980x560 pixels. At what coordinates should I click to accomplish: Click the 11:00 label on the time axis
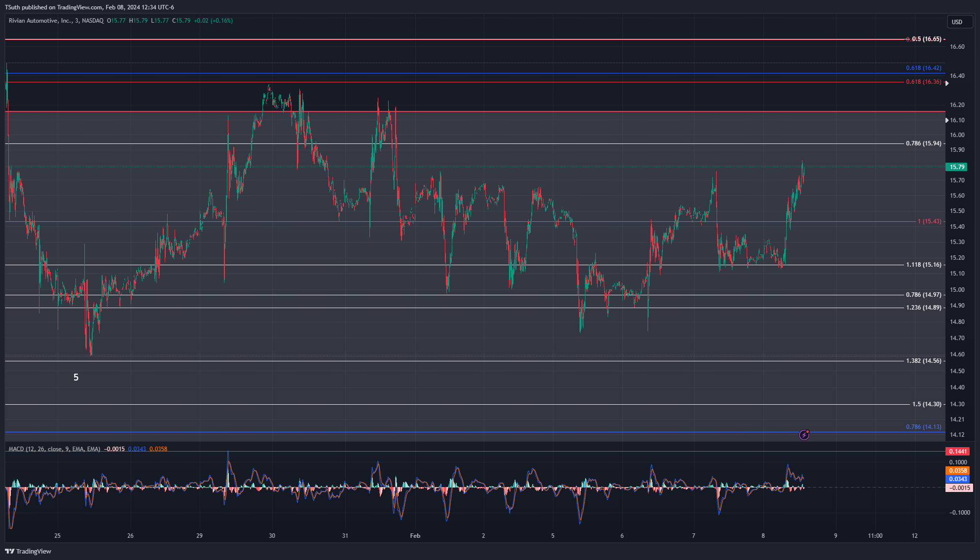tap(875, 536)
